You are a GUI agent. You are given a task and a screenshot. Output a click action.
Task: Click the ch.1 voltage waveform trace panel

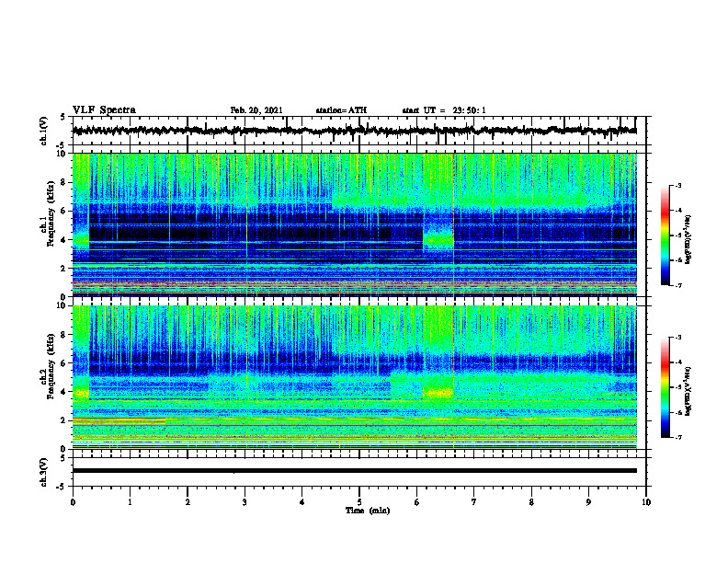click(359, 131)
